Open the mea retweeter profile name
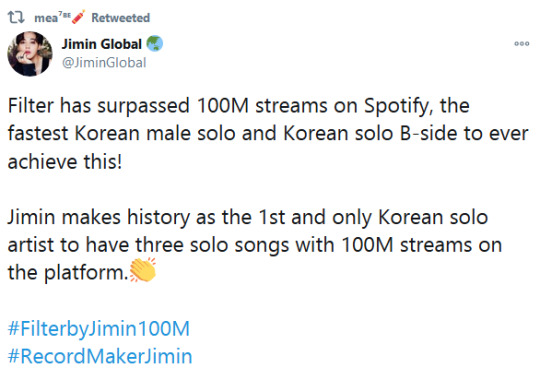The width and height of the screenshot is (540, 368). coord(46,18)
